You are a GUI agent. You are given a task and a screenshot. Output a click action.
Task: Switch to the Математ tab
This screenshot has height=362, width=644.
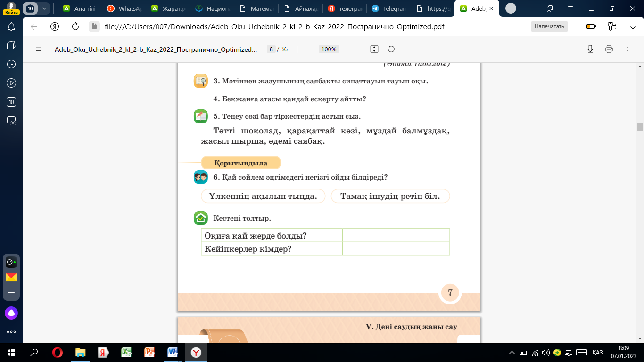pyautogui.click(x=256, y=8)
